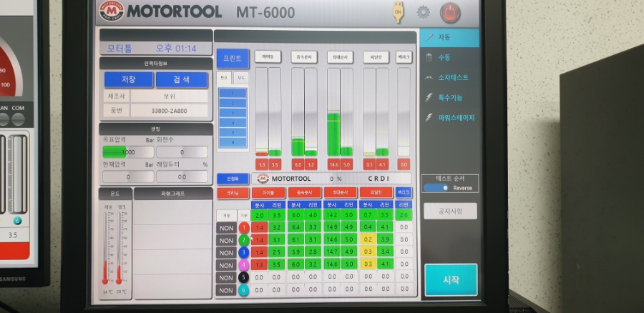Click the white 백리크 button above the bars
This screenshot has height=313, width=644.
tap(404, 57)
